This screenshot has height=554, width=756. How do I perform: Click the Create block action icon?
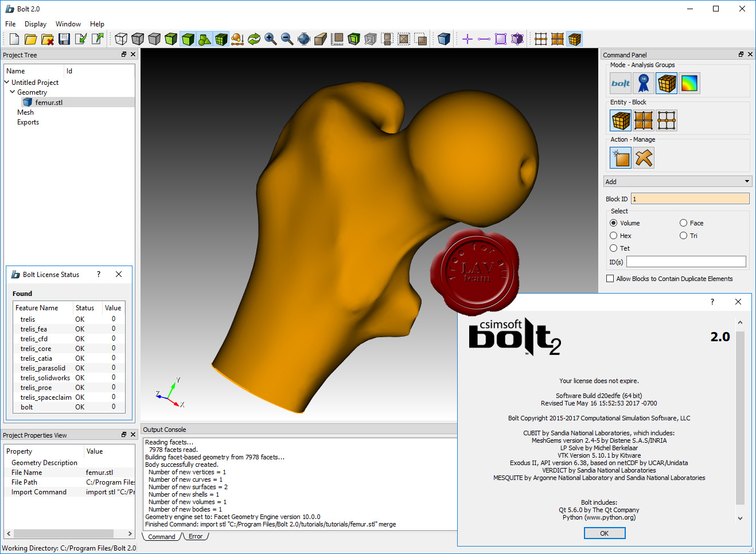click(x=621, y=158)
